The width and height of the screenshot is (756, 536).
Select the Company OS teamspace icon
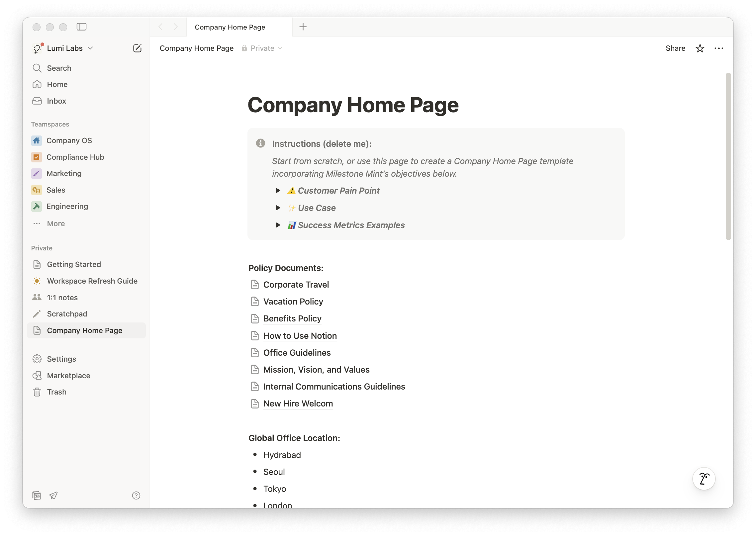click(37, 140)
